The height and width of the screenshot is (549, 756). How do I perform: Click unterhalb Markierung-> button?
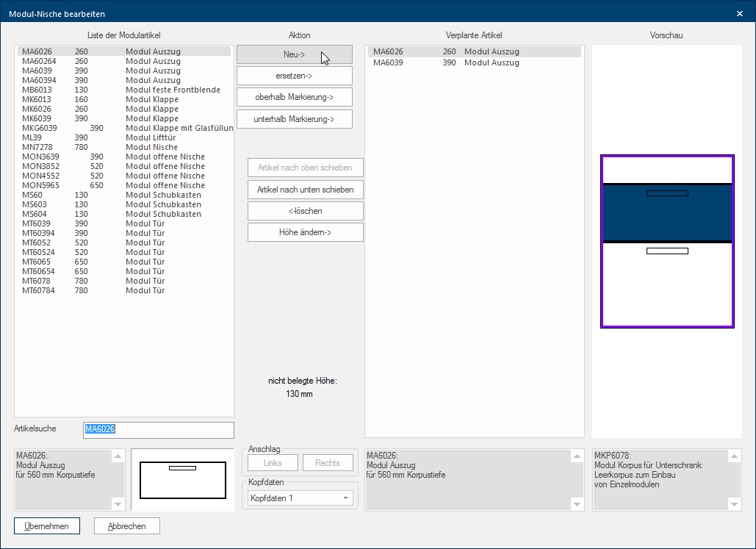click(x=294, y=119)
